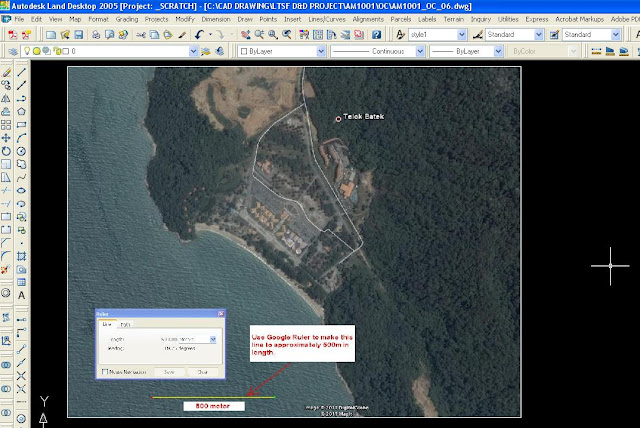Click the Clear button in Ruler dialog

pos(202,372)
